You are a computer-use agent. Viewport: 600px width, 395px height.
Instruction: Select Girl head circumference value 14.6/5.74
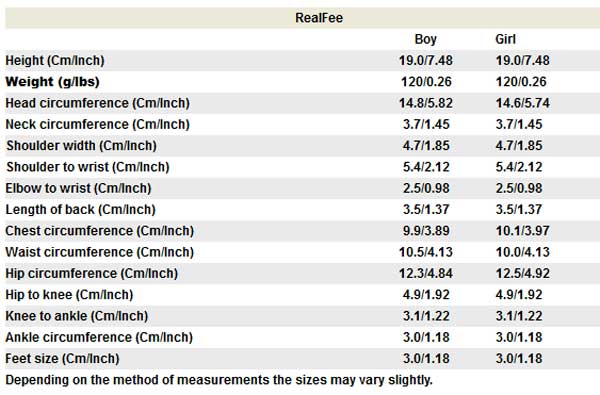tap(523, 103)
